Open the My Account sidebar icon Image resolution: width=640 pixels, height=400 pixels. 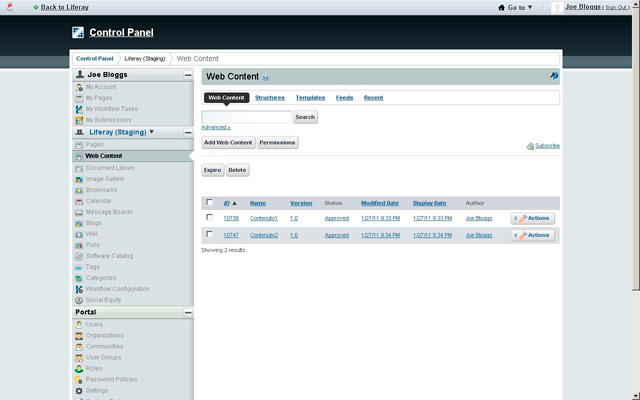[79, 87]
